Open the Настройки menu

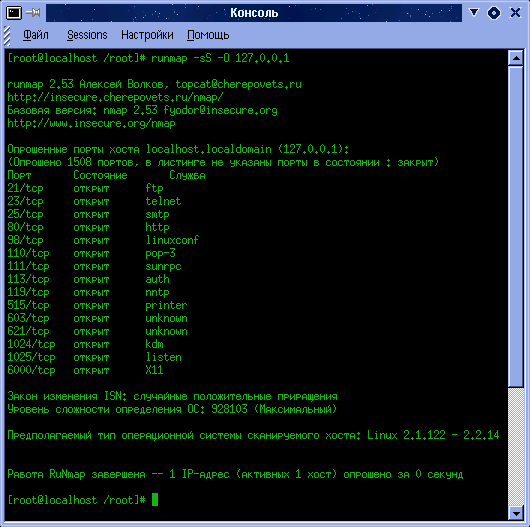click(x=147, y=35)
